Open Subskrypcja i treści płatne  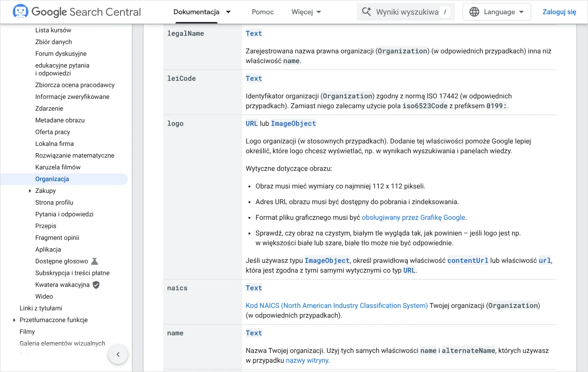[x=73, y=273]
